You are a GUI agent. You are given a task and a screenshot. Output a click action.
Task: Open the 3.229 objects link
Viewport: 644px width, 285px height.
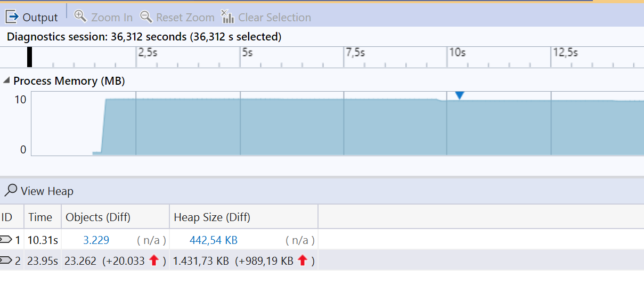coord(96,240)
